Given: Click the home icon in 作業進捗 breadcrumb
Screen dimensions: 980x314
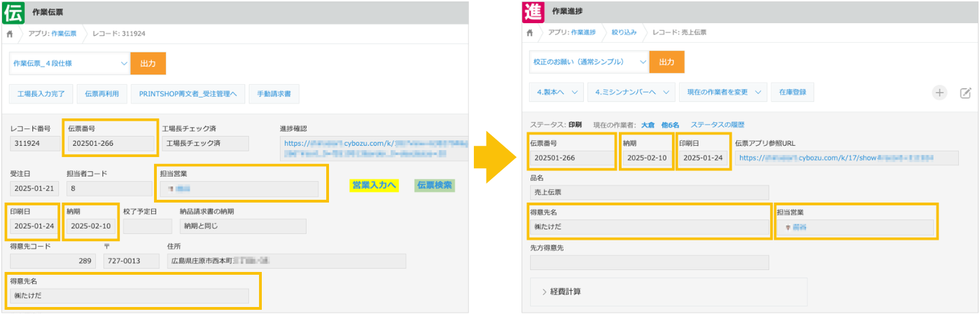Looking at the screenshot, I should click(531, 33).
